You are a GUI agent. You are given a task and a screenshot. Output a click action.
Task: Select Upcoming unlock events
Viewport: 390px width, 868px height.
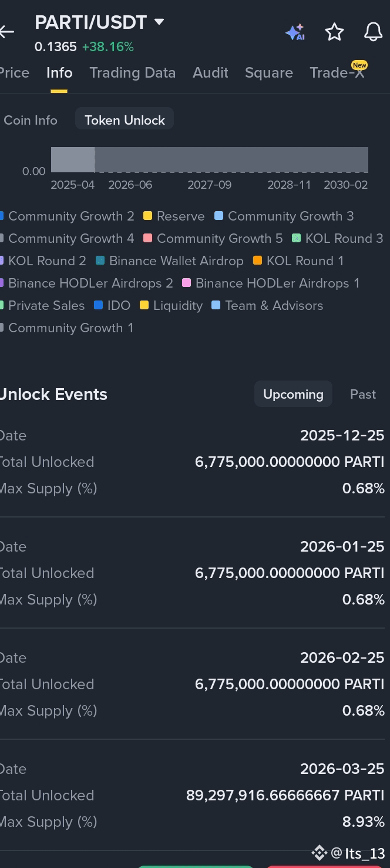(x=293, y=395)
